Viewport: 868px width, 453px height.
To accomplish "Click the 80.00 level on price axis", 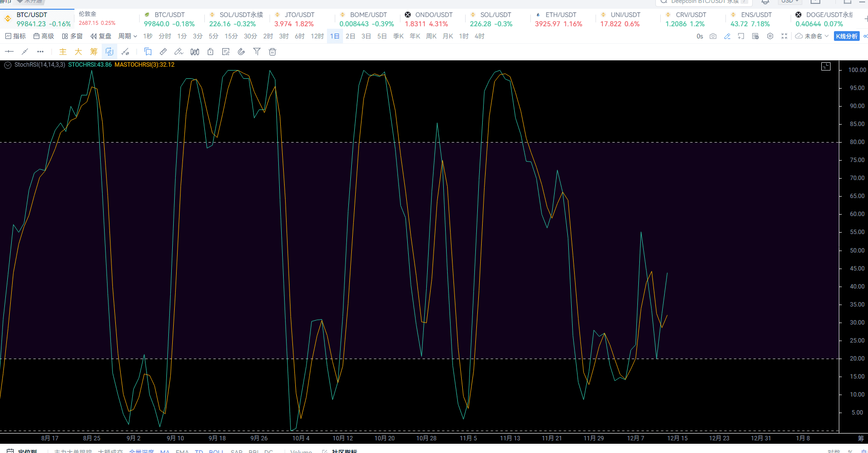I will pyautogui.click(x=857, y=142).
